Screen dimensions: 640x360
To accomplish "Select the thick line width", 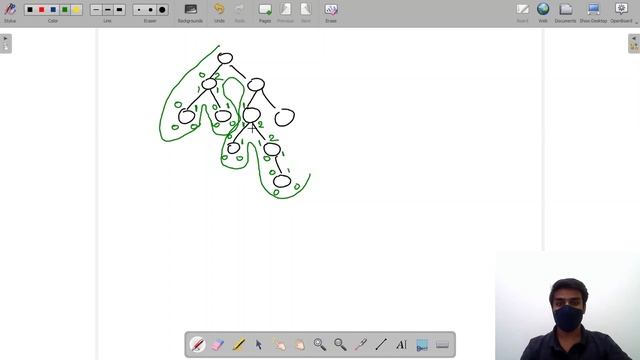I will pyautogui.click(x=119, y=9).
